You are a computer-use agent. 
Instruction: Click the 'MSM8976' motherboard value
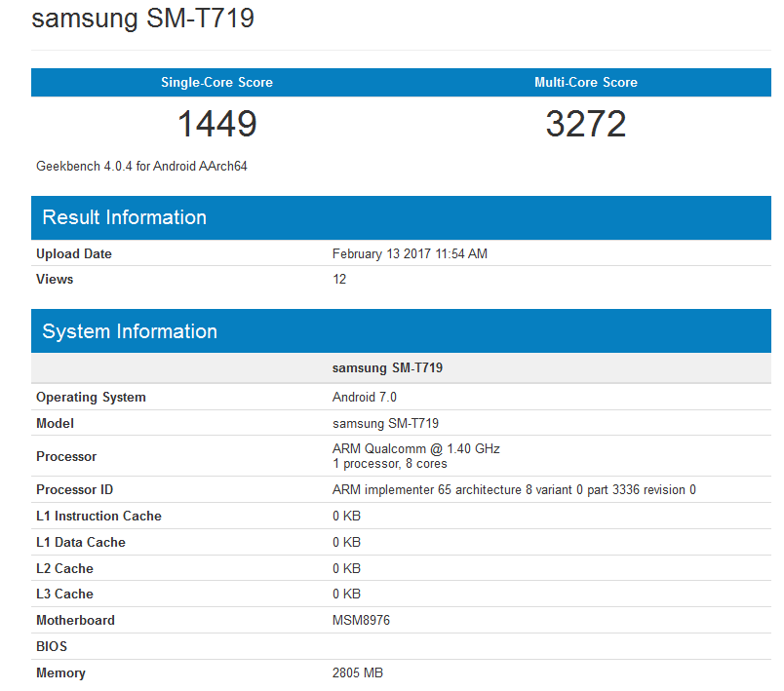coord(361,621)
